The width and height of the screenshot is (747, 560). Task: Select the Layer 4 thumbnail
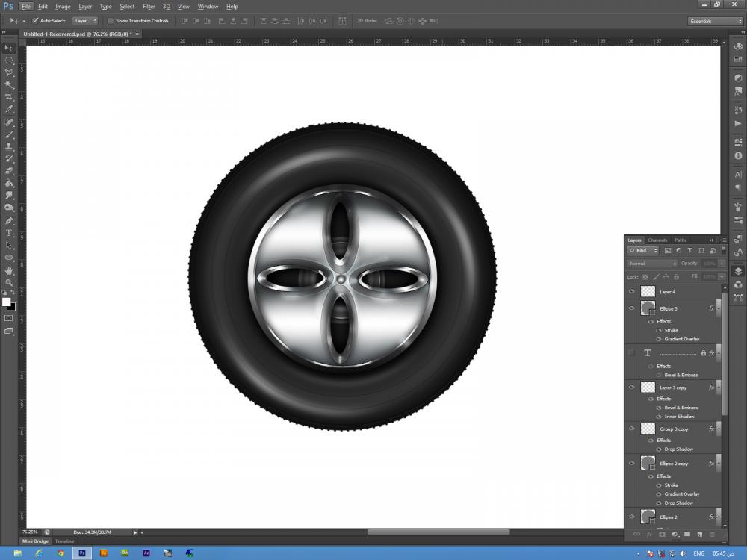648,291
